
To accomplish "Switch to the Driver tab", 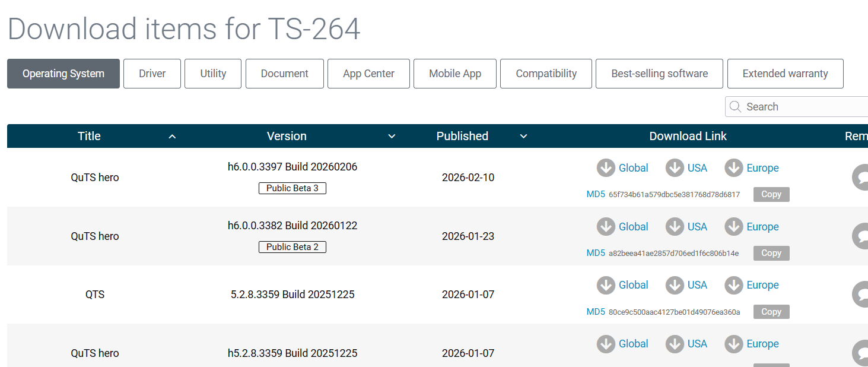I will (x=152, y=74).
